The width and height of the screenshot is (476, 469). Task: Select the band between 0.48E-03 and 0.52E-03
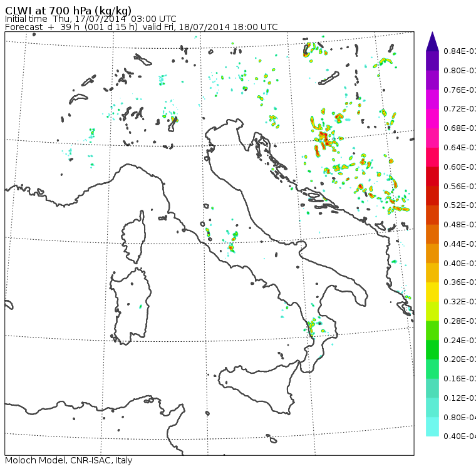pos(432,215)
